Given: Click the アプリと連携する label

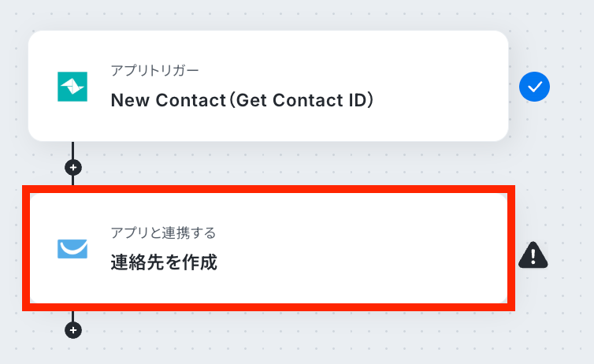Looking at the screenshot, I should pyautogui.click(x=163, y=232).
